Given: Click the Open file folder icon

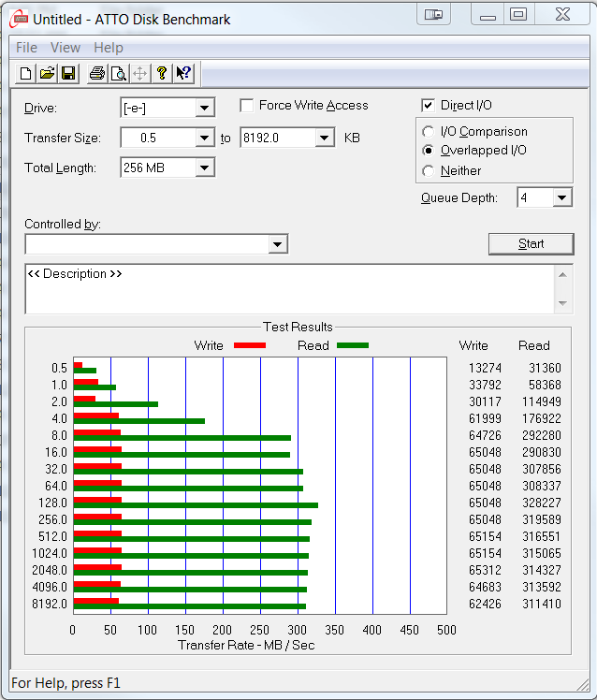Looking at the screenshot, I should click(47, 73).
